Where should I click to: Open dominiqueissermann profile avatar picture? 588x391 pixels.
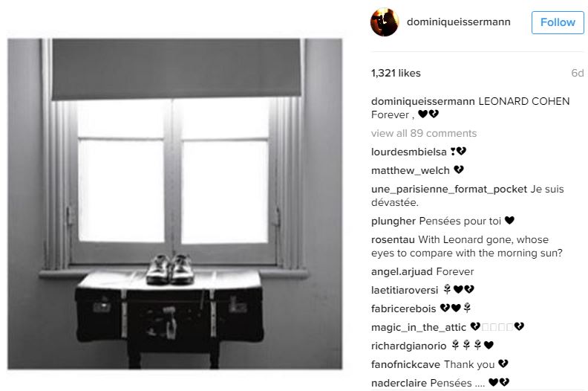[385, 22]
